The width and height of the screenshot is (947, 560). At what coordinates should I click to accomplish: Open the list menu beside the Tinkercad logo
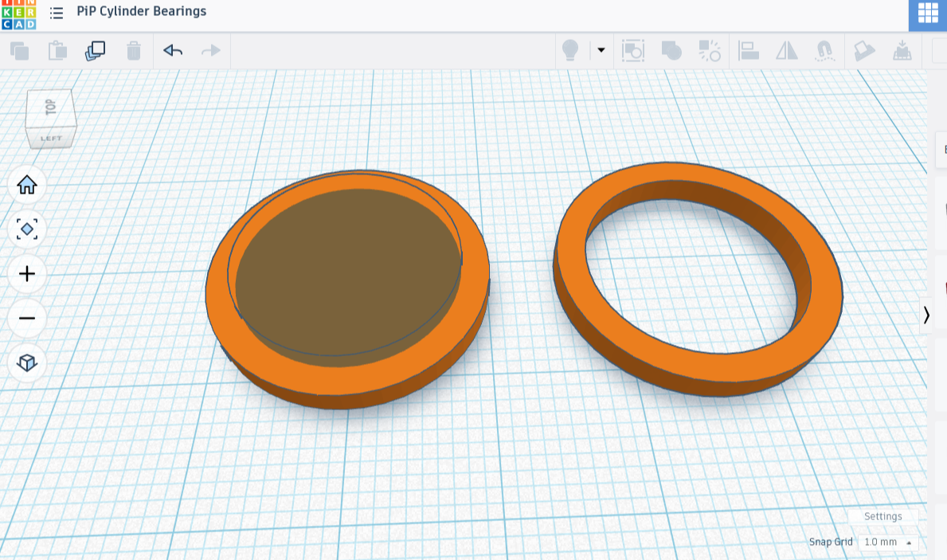[x=57, y=13]
